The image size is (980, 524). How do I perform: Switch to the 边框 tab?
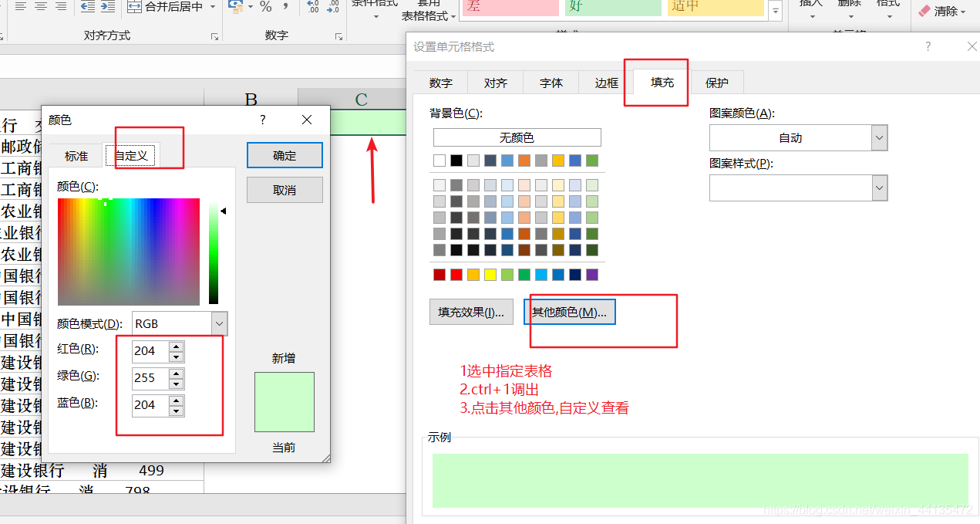pos(605,82)
